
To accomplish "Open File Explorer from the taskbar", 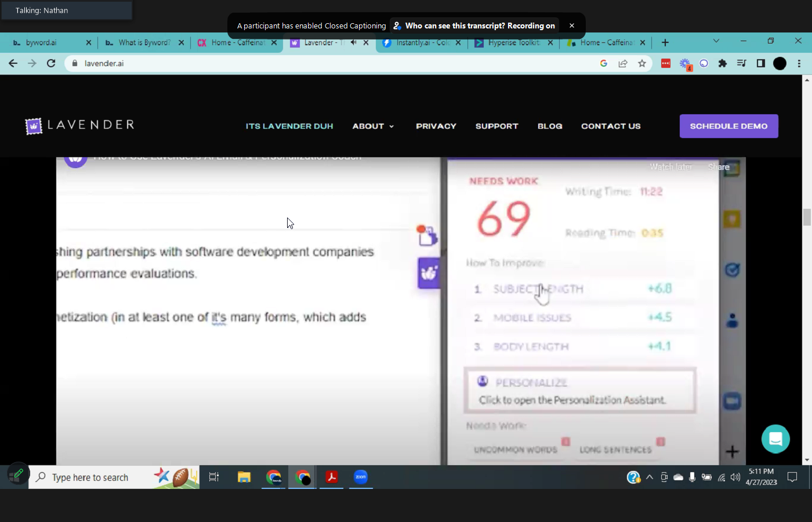I will (244, 477).
